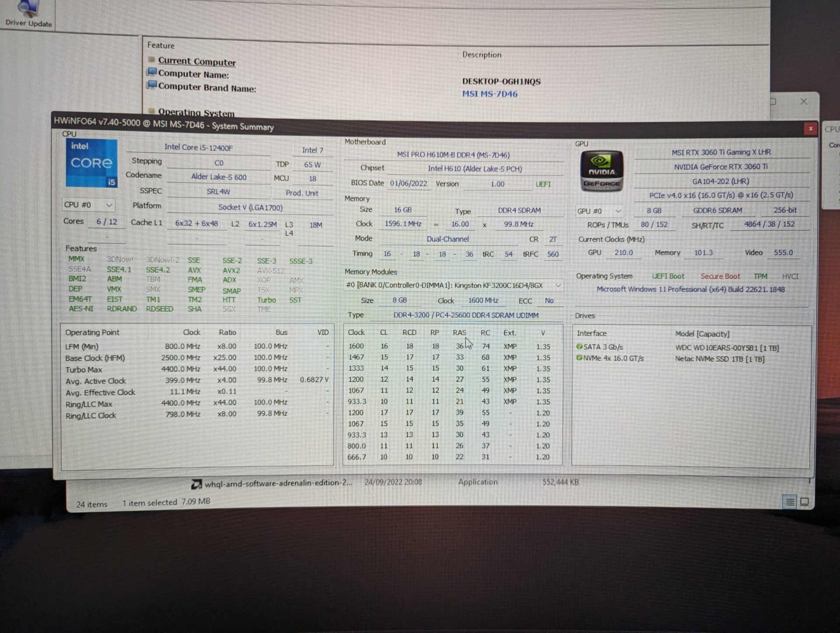
Task: Click the BIOS date 01/06/2022 field
Action: (x=408, y=183)
